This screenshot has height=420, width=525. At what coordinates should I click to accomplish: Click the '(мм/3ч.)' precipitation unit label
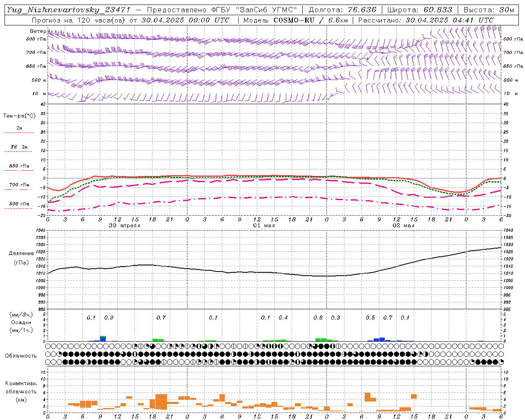click(21, 315)
